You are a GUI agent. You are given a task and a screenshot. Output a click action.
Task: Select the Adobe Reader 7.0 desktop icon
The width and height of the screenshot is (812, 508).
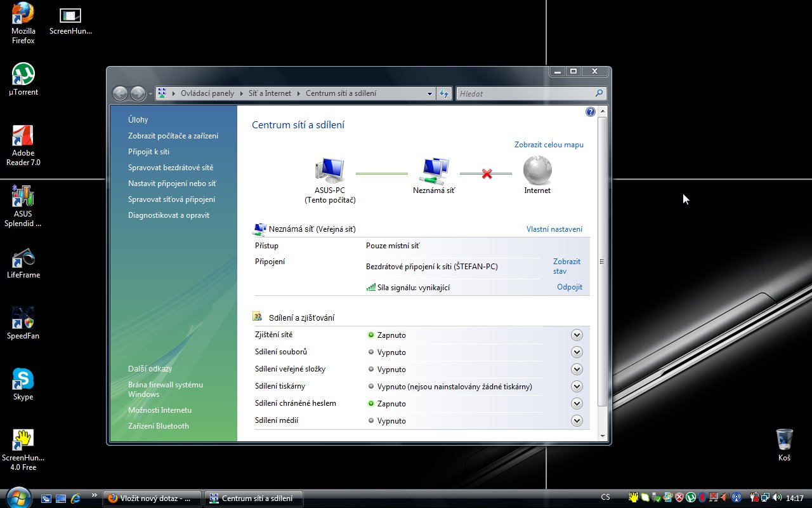23,145
